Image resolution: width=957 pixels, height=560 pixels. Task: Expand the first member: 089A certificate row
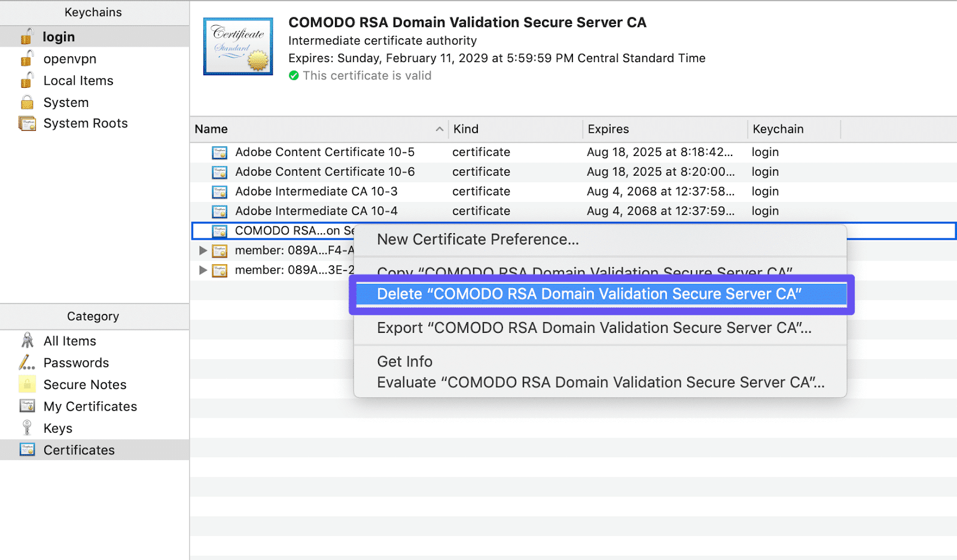[203, 250]
